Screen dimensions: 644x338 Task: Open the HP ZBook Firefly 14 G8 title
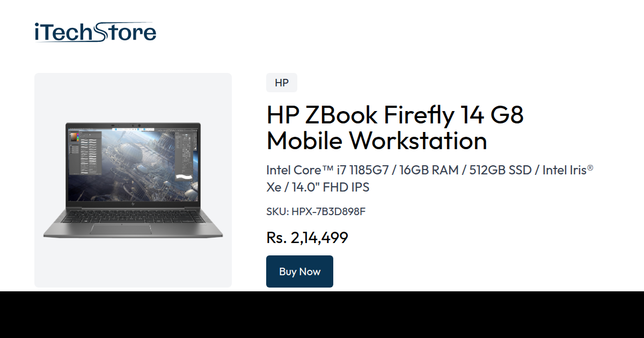coord(395,115)
